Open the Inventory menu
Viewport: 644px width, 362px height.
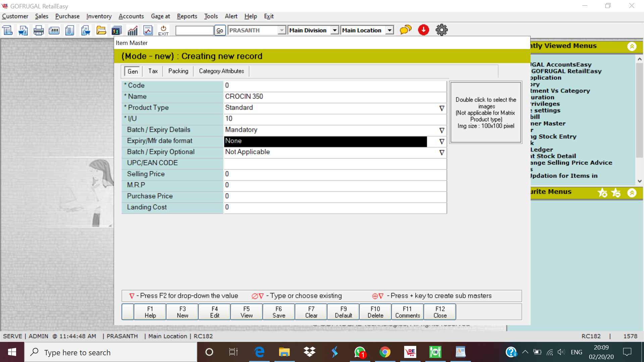pyautogui.click(x=99, y=16)
